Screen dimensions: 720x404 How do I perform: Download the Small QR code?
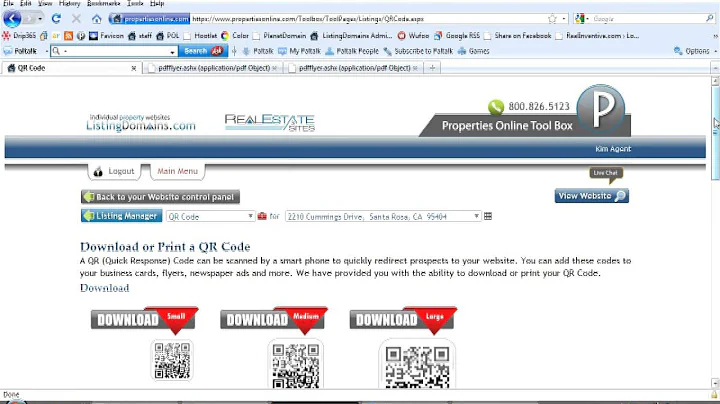point(144,320)
